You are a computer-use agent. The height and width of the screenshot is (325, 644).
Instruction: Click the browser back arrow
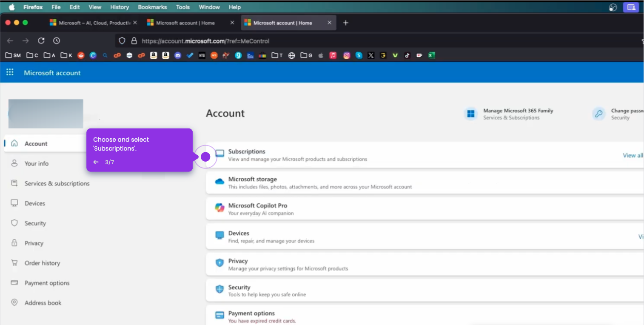pos(10,41)
